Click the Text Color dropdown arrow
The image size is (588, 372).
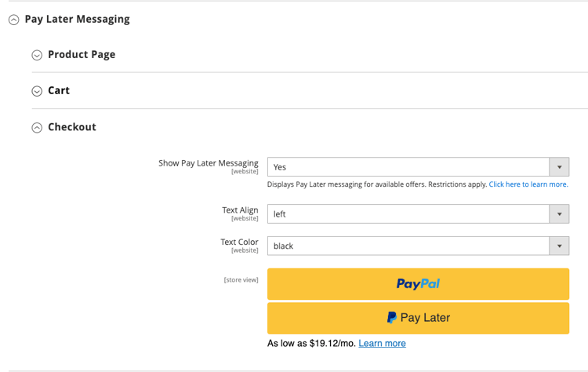click(559, 246)
